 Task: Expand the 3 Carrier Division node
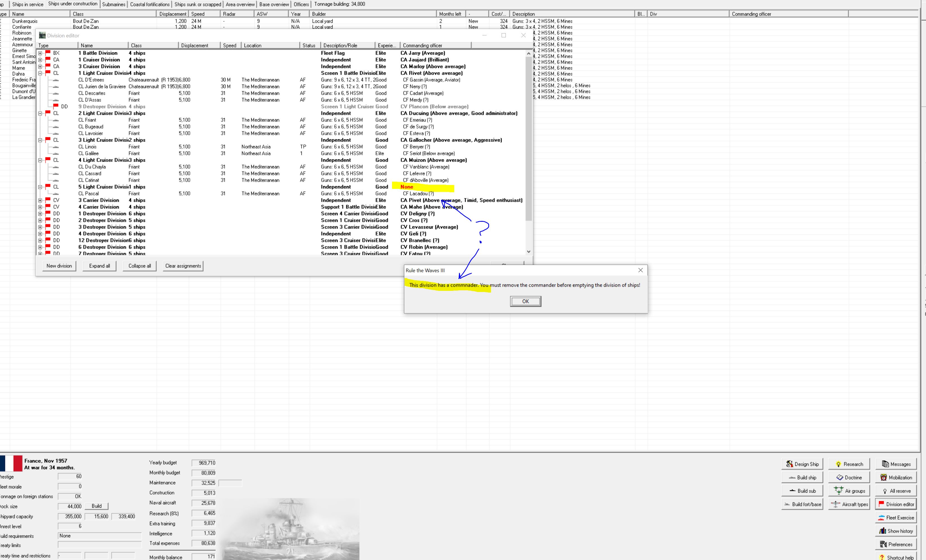pyautogui.click(x=40, y=201)
